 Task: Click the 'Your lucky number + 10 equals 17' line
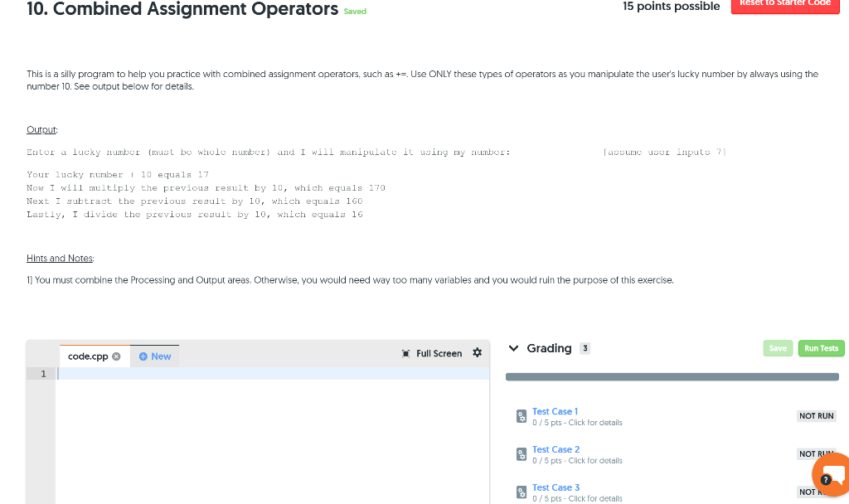[118, 174]
